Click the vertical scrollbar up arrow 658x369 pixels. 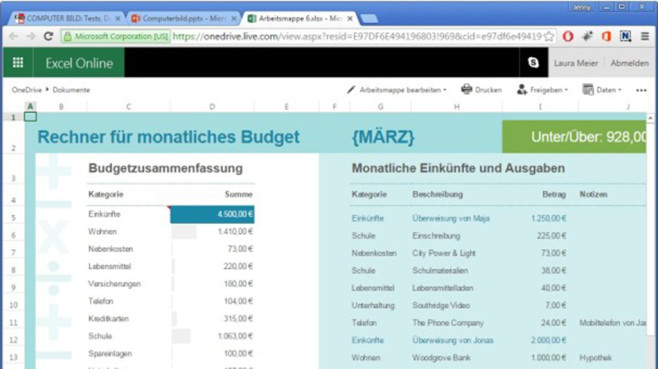click(x=650, y=118)
